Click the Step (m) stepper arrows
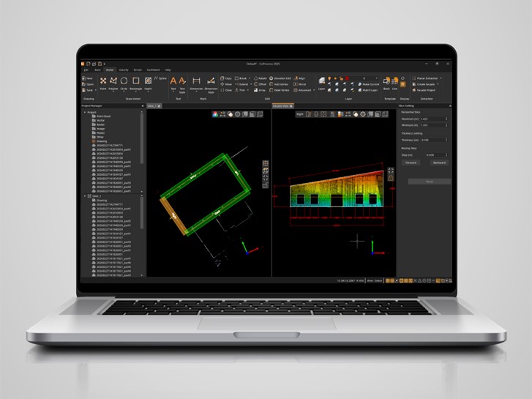 point(446,155)
